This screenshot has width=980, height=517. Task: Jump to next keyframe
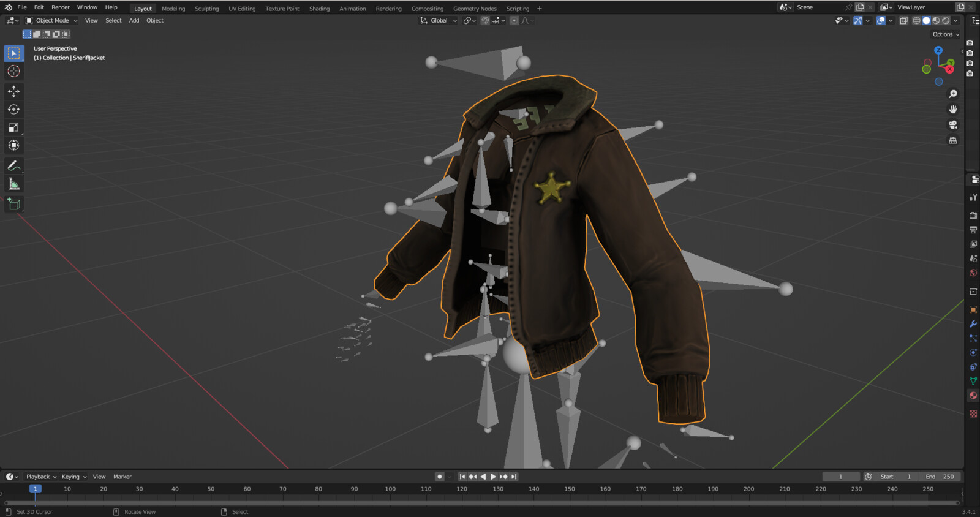(503, 477)
